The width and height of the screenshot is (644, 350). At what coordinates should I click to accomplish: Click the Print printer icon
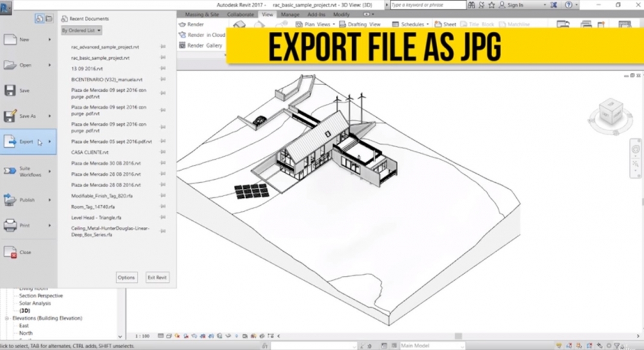point(10,226)
